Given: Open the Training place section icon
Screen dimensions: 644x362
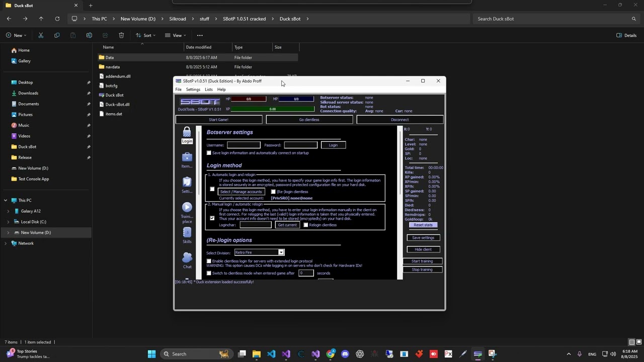Looking at the screenshot, I should [187, 207].
